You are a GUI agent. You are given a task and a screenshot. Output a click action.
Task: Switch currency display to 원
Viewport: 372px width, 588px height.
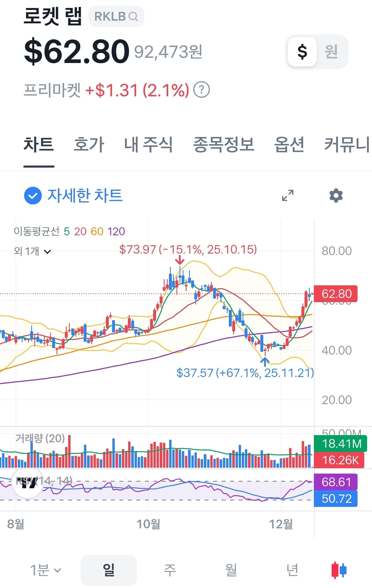pyautogui.click(x=331, y=52)
